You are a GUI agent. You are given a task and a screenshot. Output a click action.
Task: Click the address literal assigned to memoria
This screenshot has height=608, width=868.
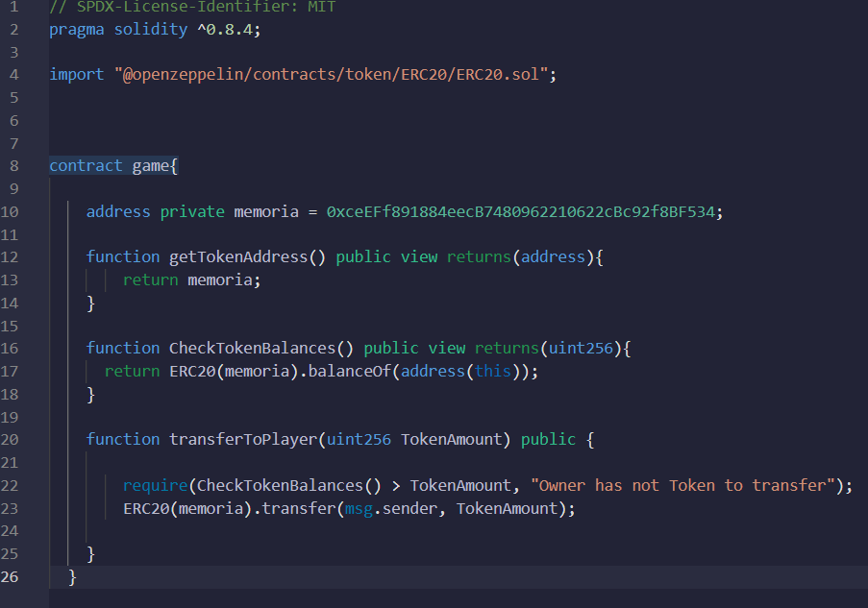[x=519, y=211]
